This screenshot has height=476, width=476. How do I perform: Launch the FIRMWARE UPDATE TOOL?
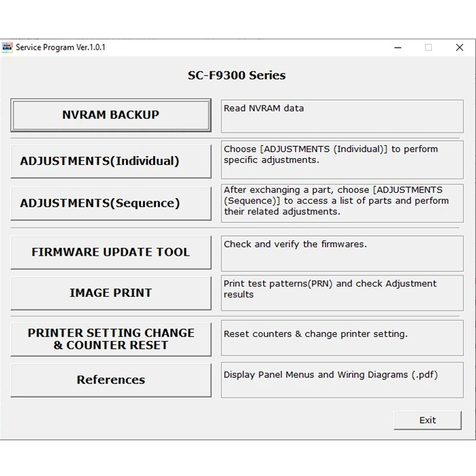coord(111,252)
